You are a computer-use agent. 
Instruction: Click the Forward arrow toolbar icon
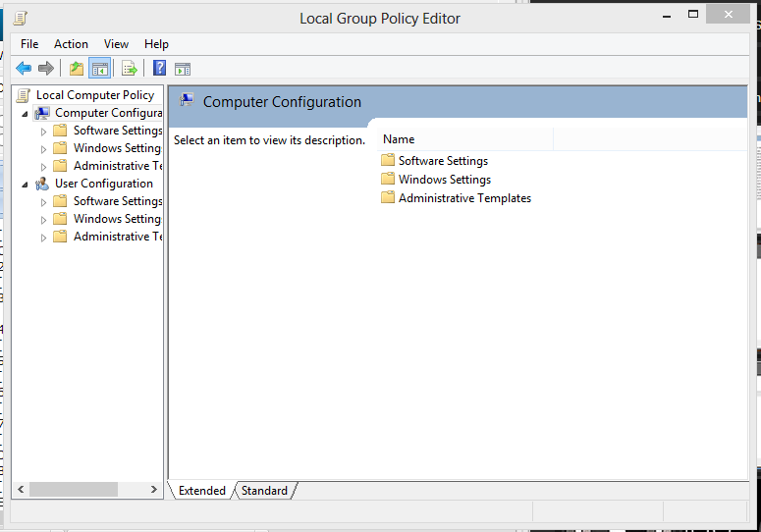pyautogui.click(x=46, y=69)
